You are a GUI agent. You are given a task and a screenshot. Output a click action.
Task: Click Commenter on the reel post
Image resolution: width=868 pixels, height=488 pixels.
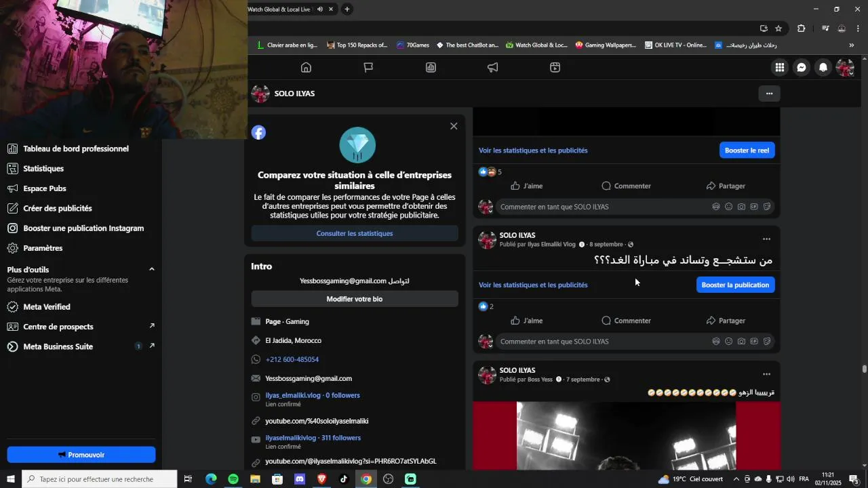[627, 186]
